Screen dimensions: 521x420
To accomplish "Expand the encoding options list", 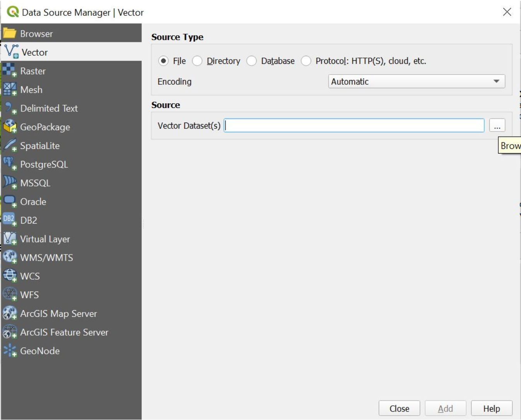I will (x=496, y=81).
